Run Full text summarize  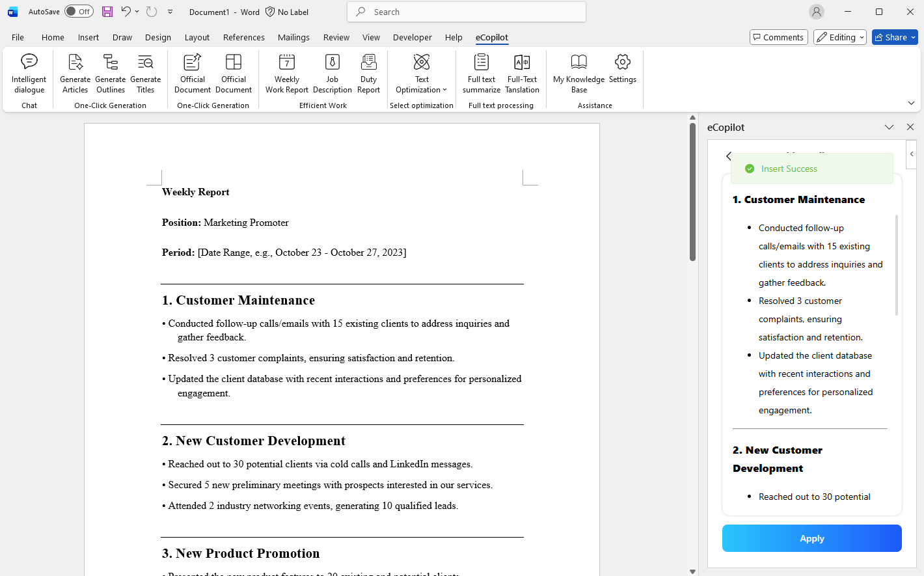click(481, 73)
